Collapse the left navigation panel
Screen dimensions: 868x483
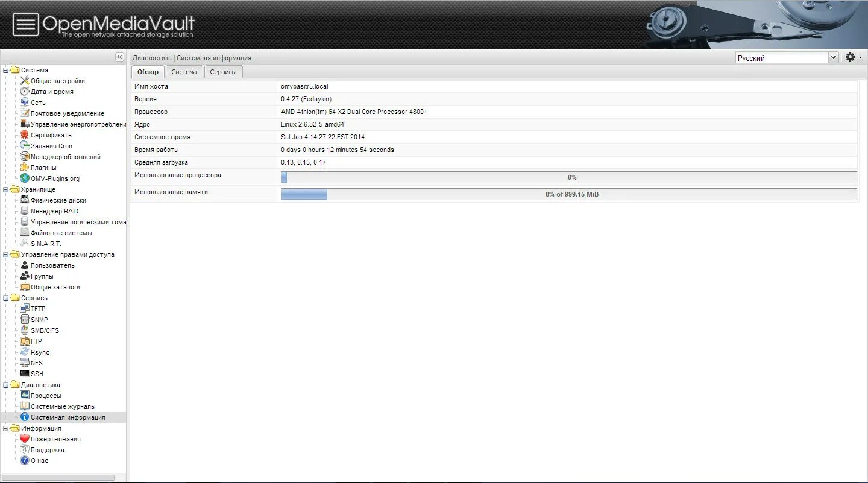tap(119, 57)
